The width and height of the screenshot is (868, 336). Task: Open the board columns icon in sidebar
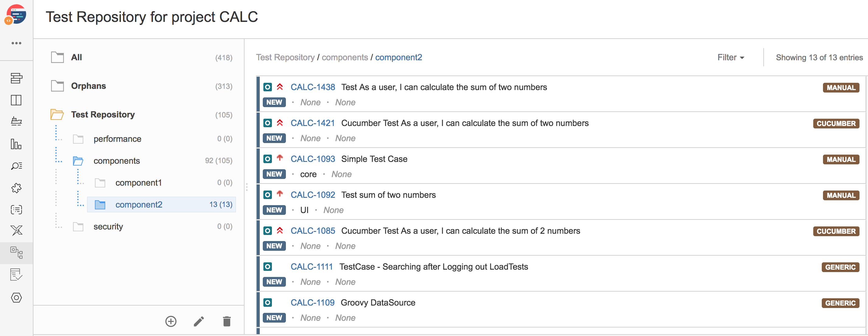16,100
